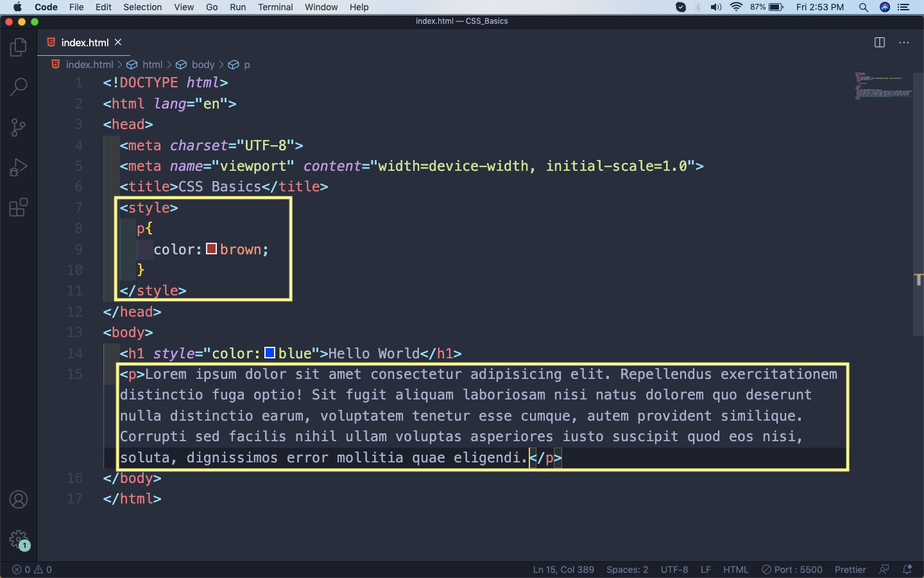This screenshot has height=578, width=924.
Task: Click p in the breadcrumb path
Action: (x=246, y=64)
